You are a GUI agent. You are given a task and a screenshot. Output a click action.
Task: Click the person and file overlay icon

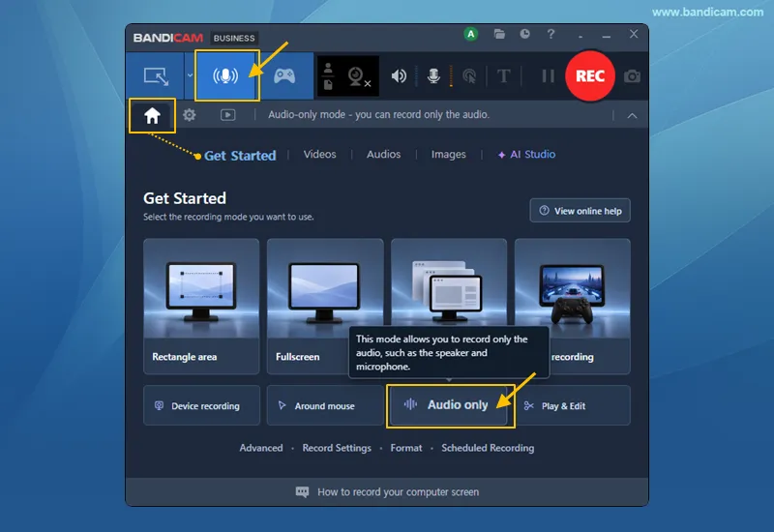(328, 76)
